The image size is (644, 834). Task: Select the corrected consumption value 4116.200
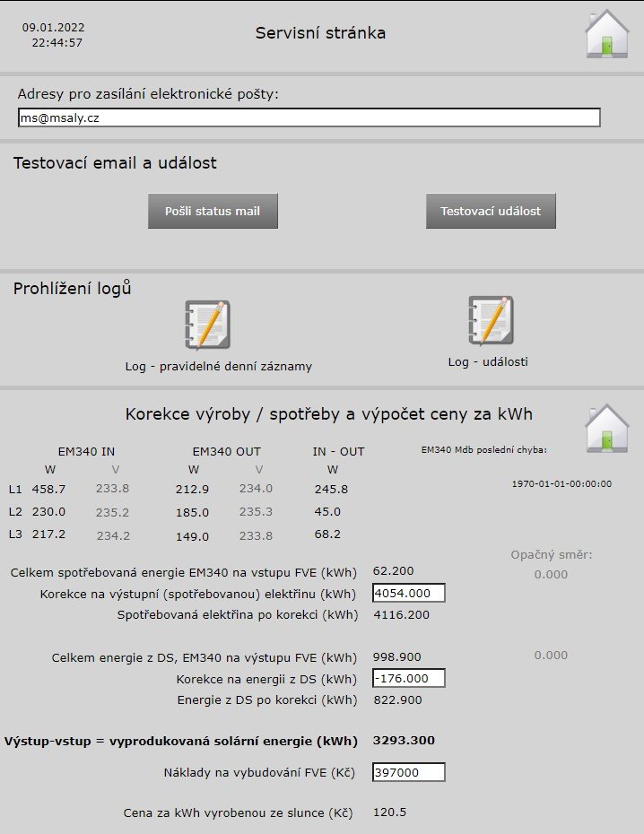pyautogui.click(x=402, y=615)
